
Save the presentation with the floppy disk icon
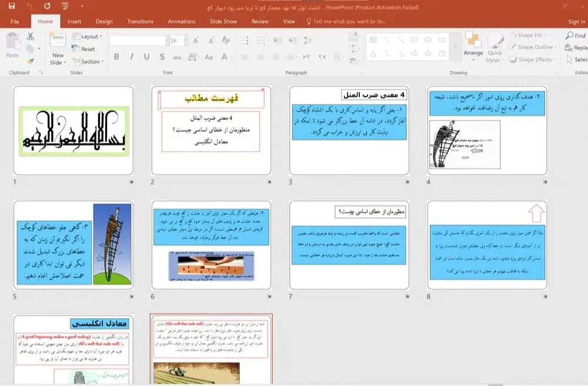[x=12, y=6]
